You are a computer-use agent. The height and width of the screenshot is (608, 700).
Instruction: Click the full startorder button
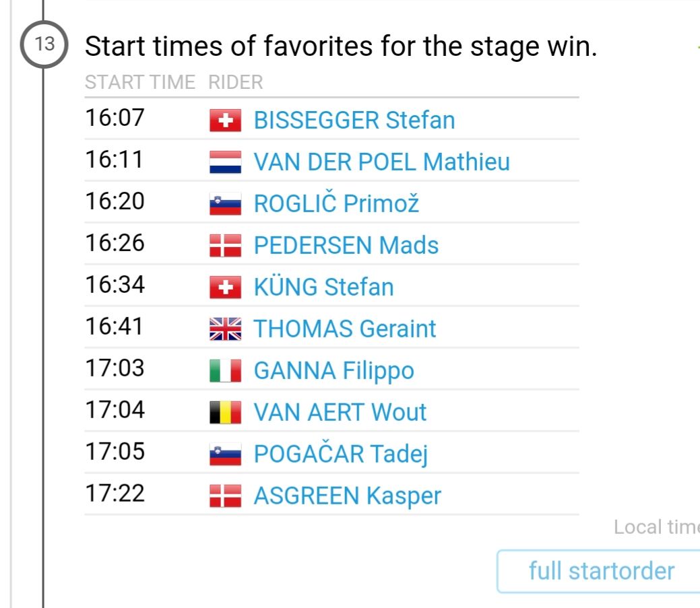600,571
